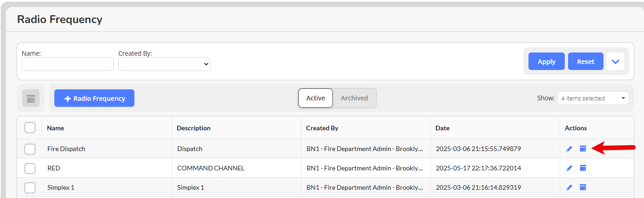Switch to the Archived tab
The image size is (644, 198).
(354, 98)
